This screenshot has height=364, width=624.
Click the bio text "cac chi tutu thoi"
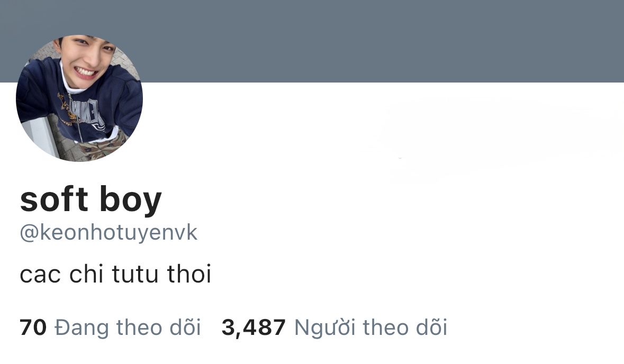115,274
